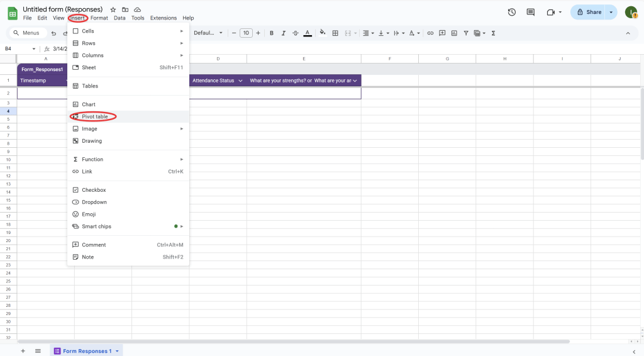
Task: Click the Bold formatting icon
Action: coord(271,33)
